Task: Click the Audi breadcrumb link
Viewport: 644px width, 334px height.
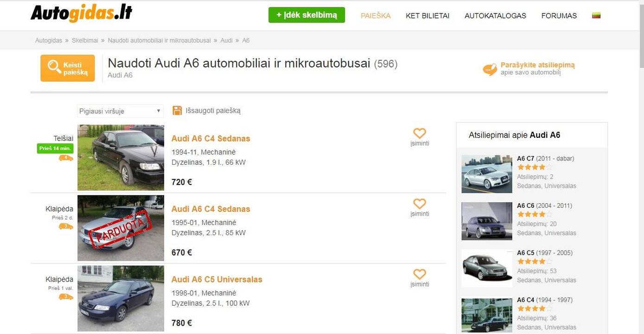Action: click(226, 40)
